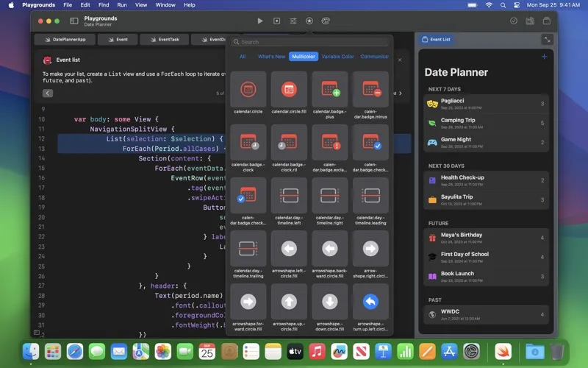Select the calendar.day.timeline.left symbol
Screen dimensions: 588x368
pos(289,195)
